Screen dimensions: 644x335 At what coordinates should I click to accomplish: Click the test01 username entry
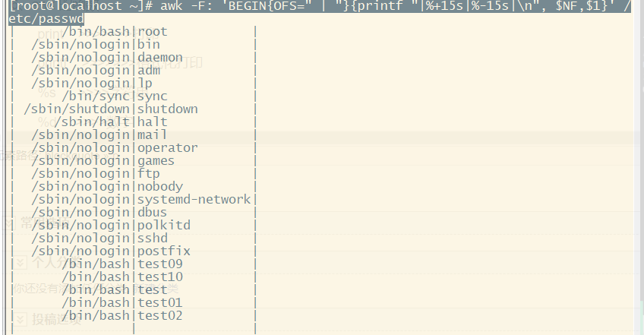[160, 303]
